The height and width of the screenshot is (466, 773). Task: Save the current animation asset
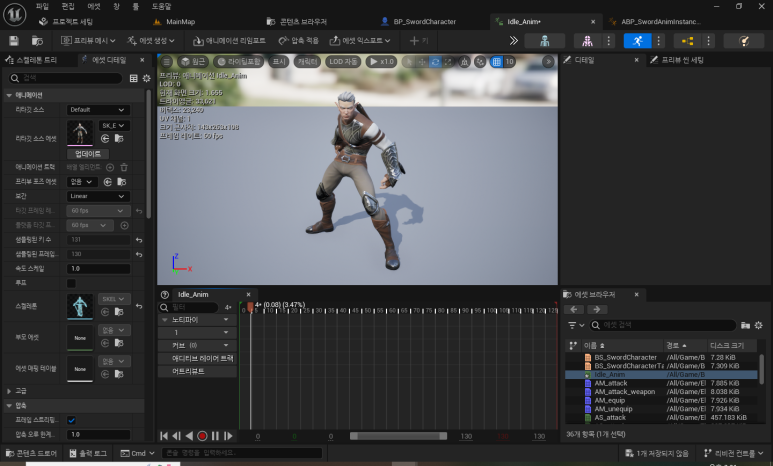coord(14,40)
